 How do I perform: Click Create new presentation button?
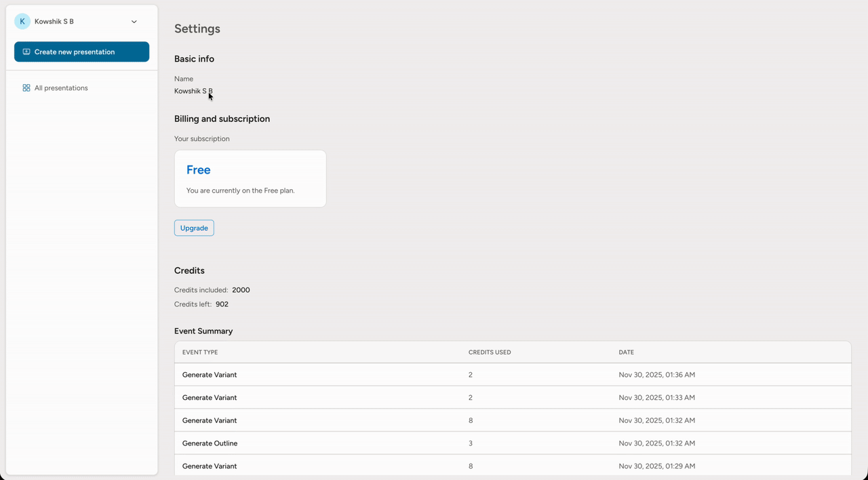(81, 52)
